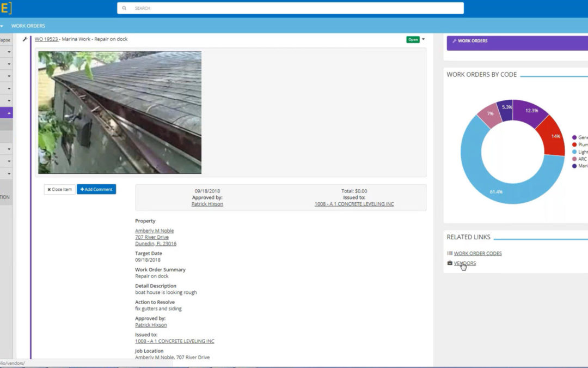Screen dimensions: 588x368
Task: Open the Vendors related link
Action: click(465, 263)
